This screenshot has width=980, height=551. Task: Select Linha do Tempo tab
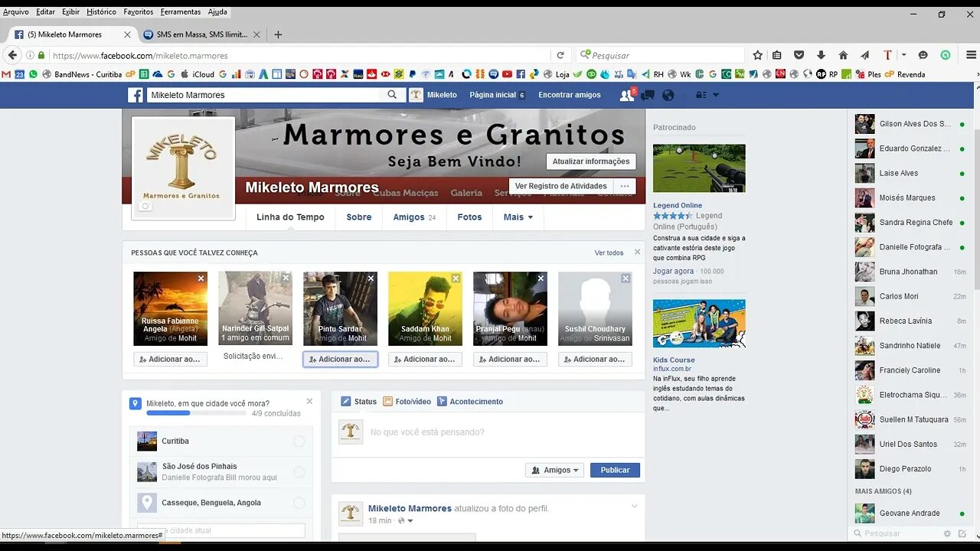(x=290, y=217)
